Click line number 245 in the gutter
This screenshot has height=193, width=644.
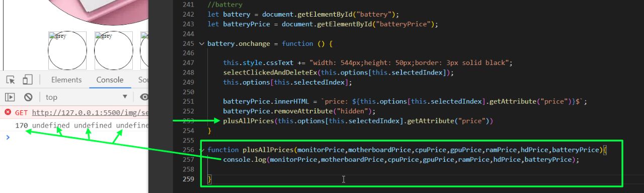click(188, 44)
